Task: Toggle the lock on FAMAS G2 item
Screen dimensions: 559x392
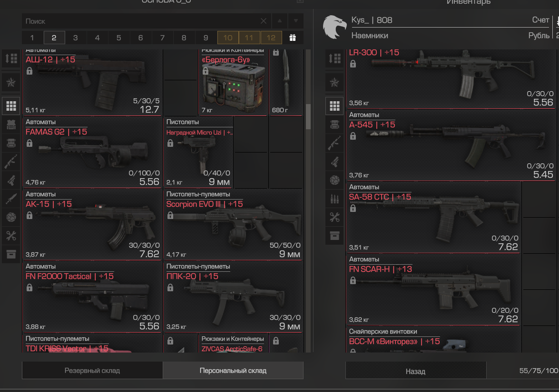Action: 29,143
